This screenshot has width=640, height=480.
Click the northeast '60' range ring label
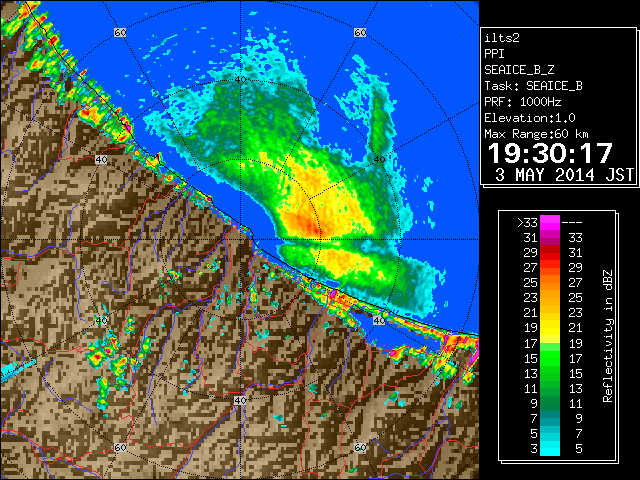360,32
